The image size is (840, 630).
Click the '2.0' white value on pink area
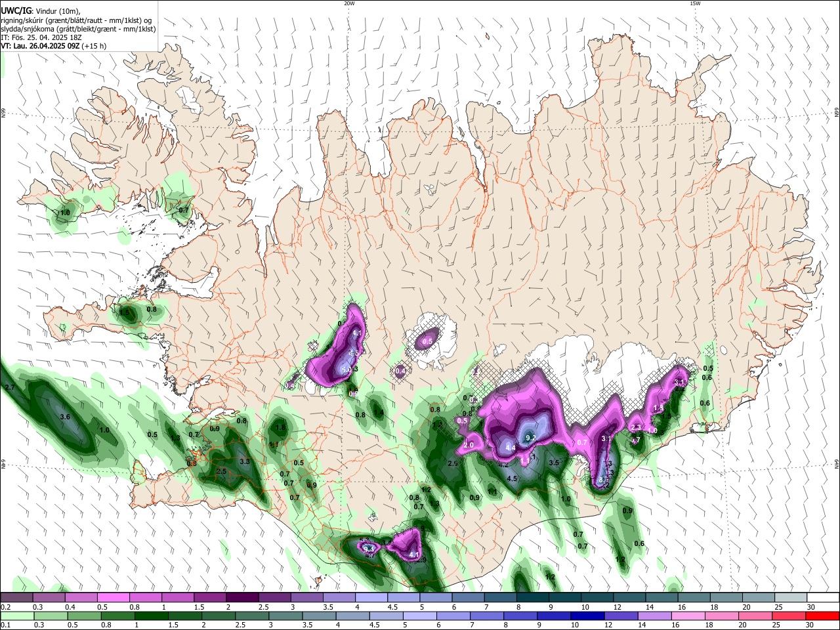(x=469, y=446)
